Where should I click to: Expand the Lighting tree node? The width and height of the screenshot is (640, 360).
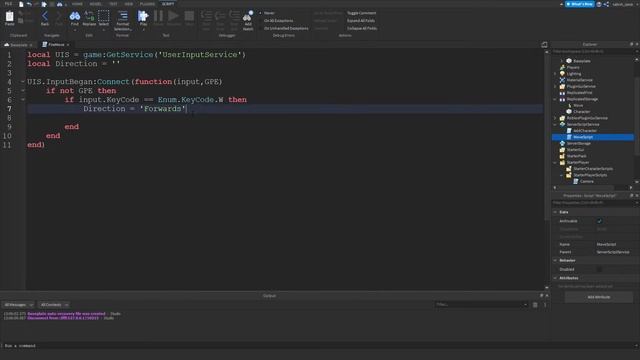[555, 74]
